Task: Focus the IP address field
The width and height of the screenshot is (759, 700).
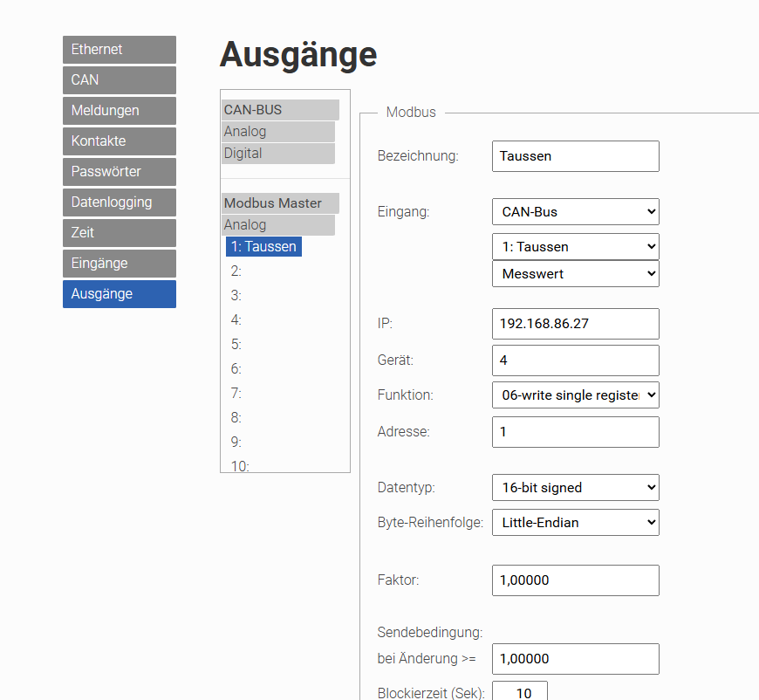Action: tap(575, 324)
